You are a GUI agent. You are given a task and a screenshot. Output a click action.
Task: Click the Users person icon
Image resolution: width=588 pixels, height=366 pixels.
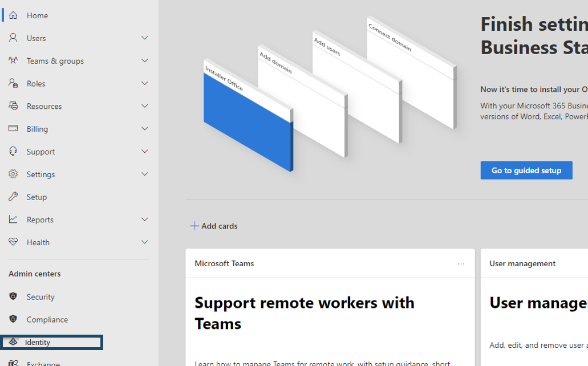13,38
